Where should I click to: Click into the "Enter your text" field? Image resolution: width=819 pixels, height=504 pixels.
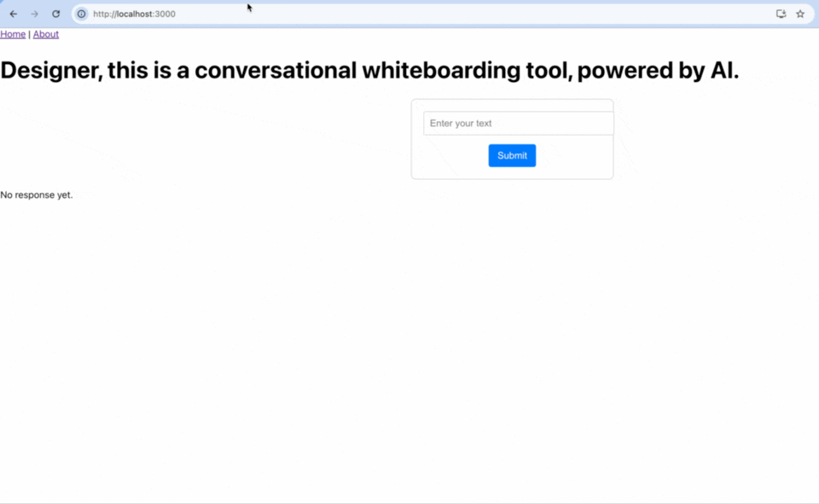coord(518,124)
